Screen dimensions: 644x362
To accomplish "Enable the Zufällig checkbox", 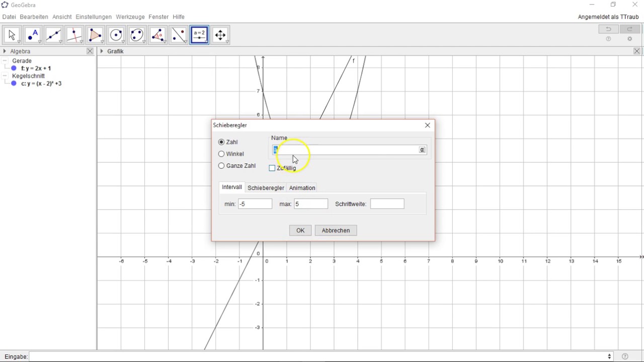I will pyautogui.click(x=272, y=168).
